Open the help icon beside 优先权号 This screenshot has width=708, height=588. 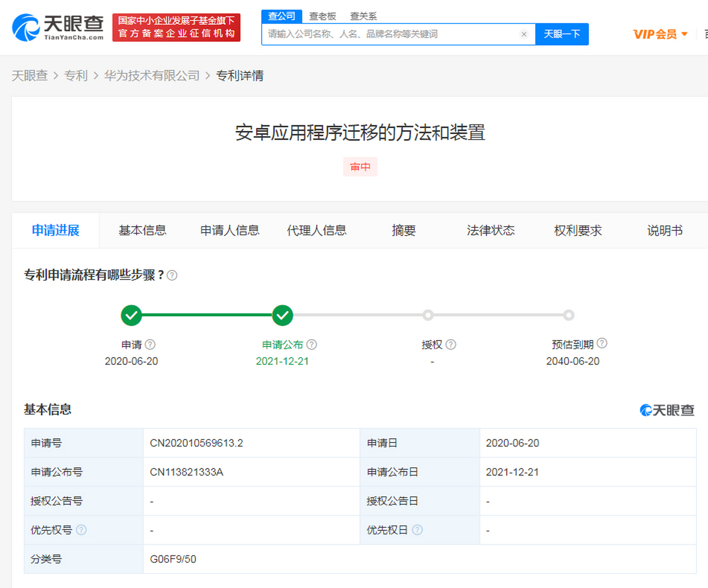[x=81, y=530]
